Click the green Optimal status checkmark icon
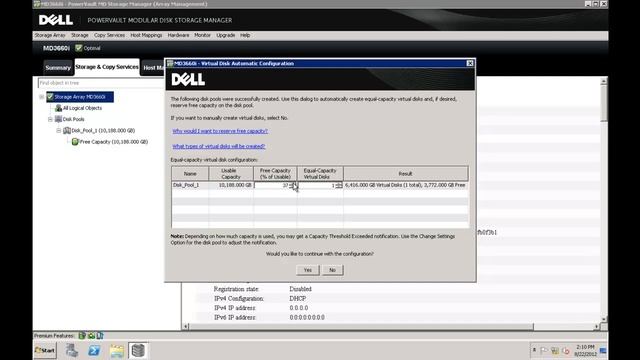This screenshot has height=360, width=640. [79, 48]
